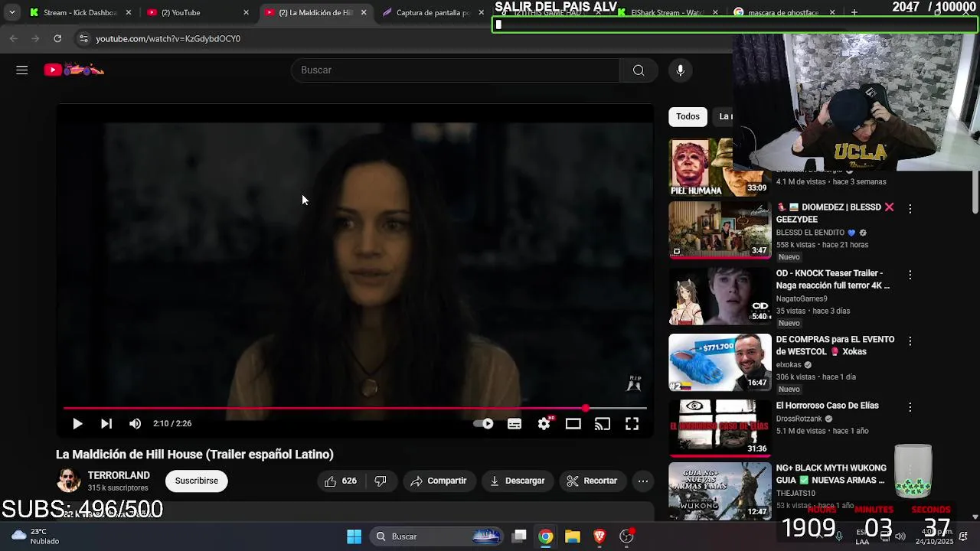The width and height of the screenshot is (980, 551).
Task: Open the YouTube guide hamburger menu
Action: pyautogui.click(x=21, y=70)
